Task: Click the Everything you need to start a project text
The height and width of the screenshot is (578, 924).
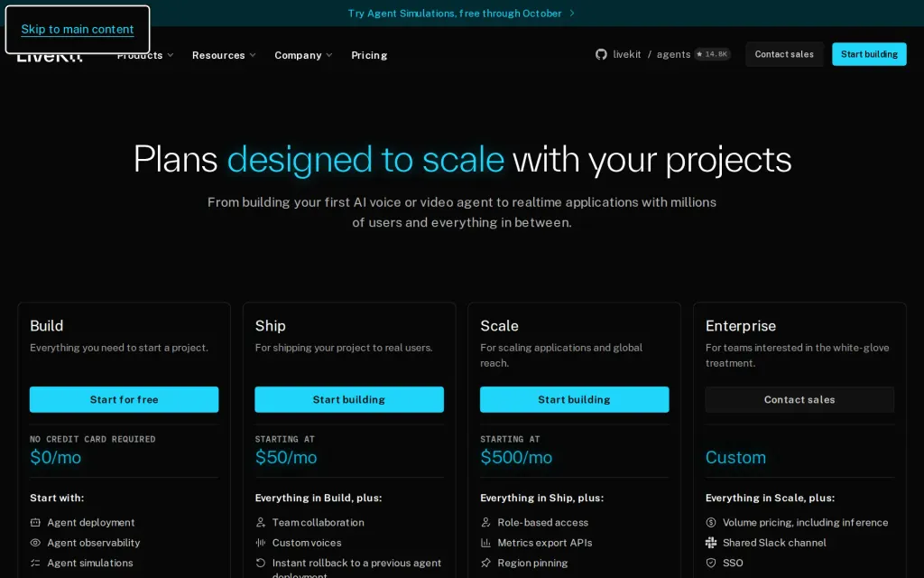Action: tap(119, 348)
